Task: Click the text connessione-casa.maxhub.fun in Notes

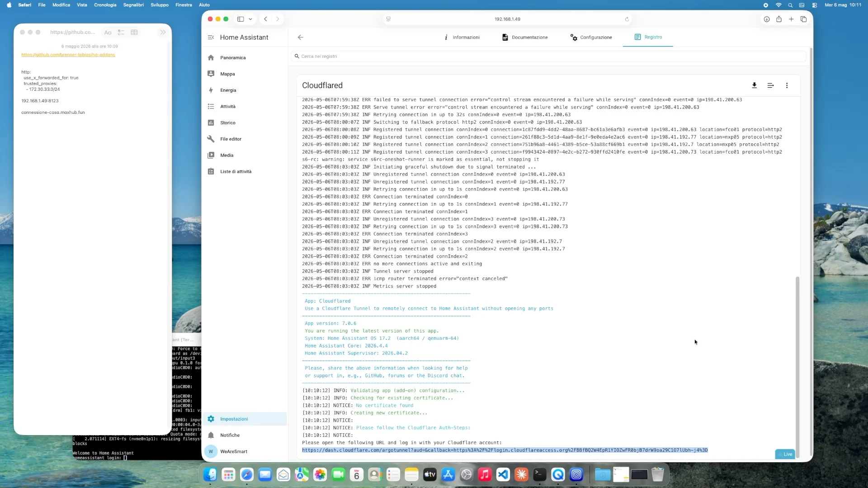Action: coord(53,113)
